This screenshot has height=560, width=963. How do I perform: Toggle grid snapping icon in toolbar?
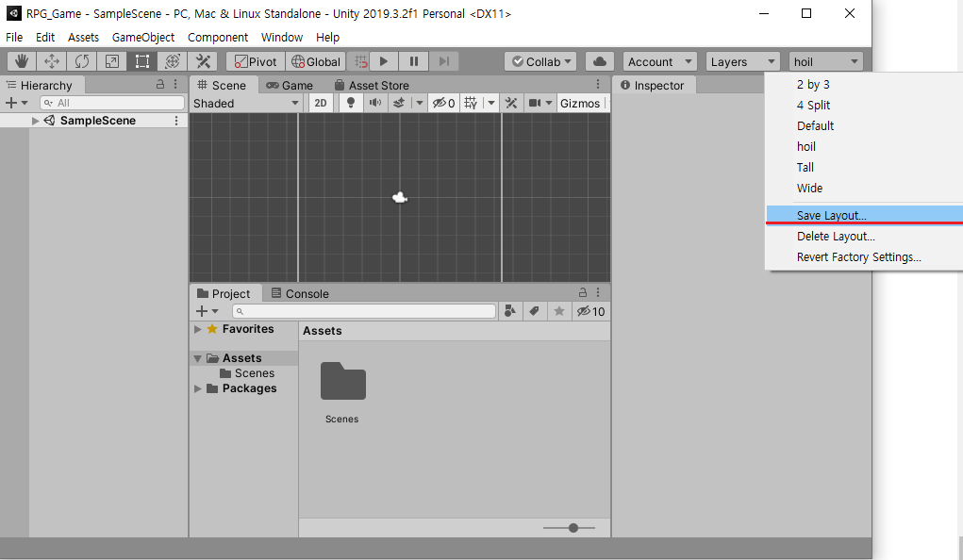click(x=360, y=61)
